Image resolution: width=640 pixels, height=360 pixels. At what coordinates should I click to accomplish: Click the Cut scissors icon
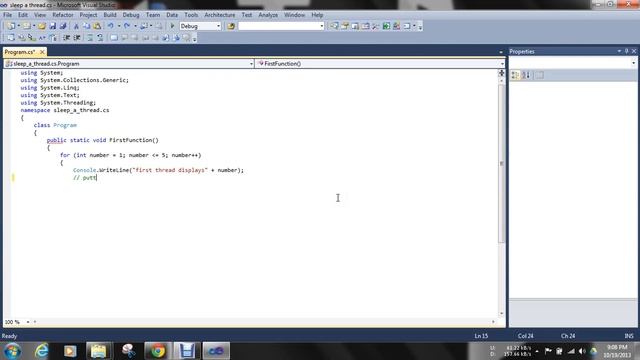[x=76, y=26]
